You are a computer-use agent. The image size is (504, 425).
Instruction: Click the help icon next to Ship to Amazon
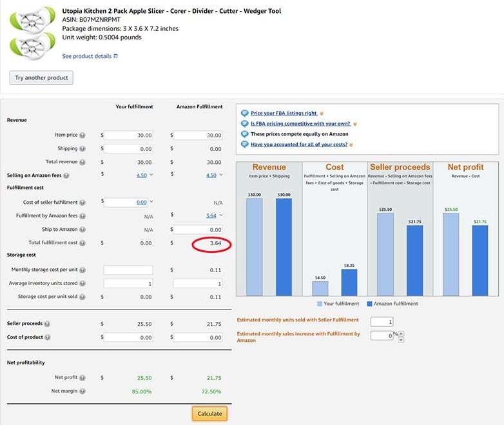pos(82,230)
